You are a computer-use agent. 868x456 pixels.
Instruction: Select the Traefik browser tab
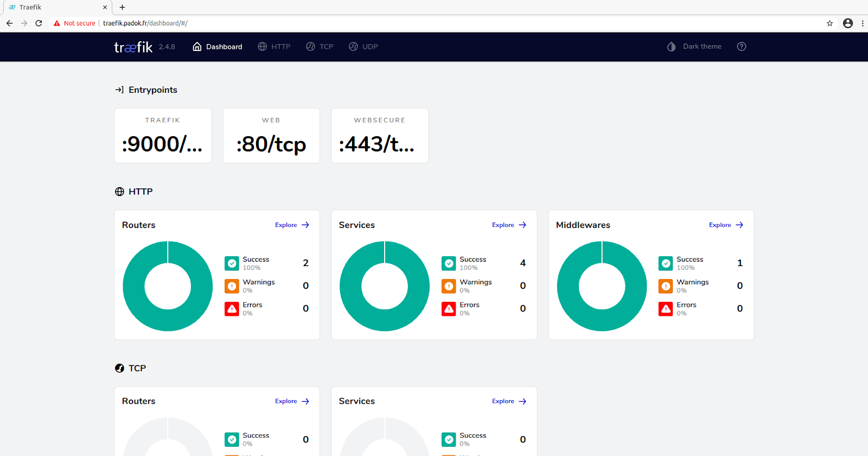point(56,8)
